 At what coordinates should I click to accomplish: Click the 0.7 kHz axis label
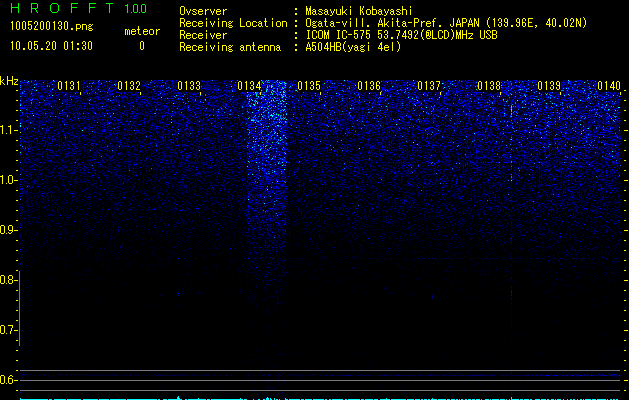[x=8, y=330]
